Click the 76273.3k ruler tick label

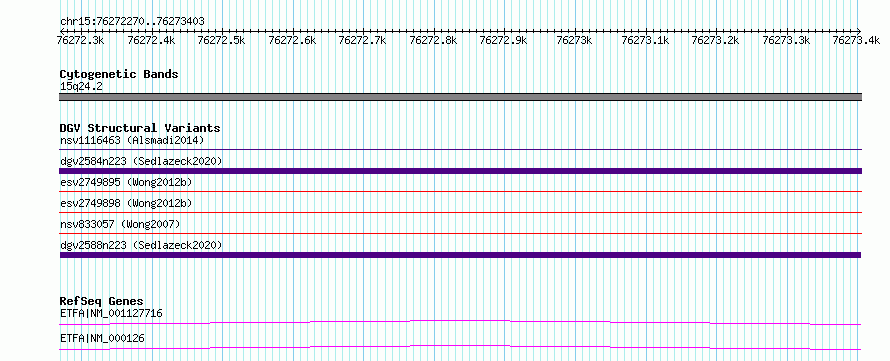pyautogui.click(x=786, y=40)
